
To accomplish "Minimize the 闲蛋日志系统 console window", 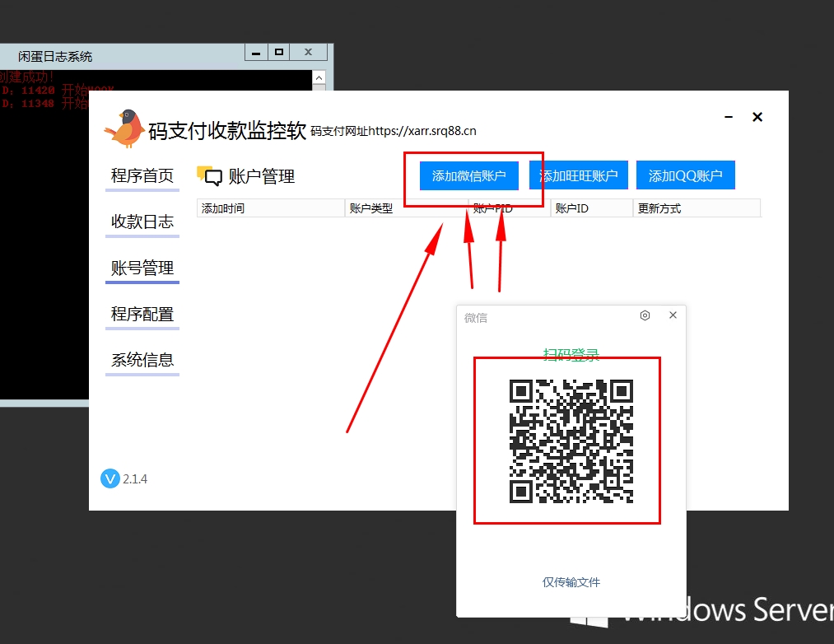I will [256, 52].
